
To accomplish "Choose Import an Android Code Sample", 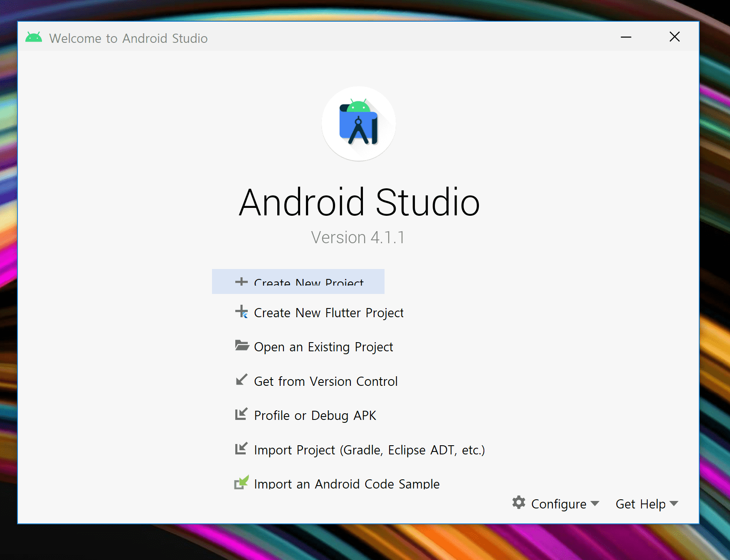I will pos(337,484).
